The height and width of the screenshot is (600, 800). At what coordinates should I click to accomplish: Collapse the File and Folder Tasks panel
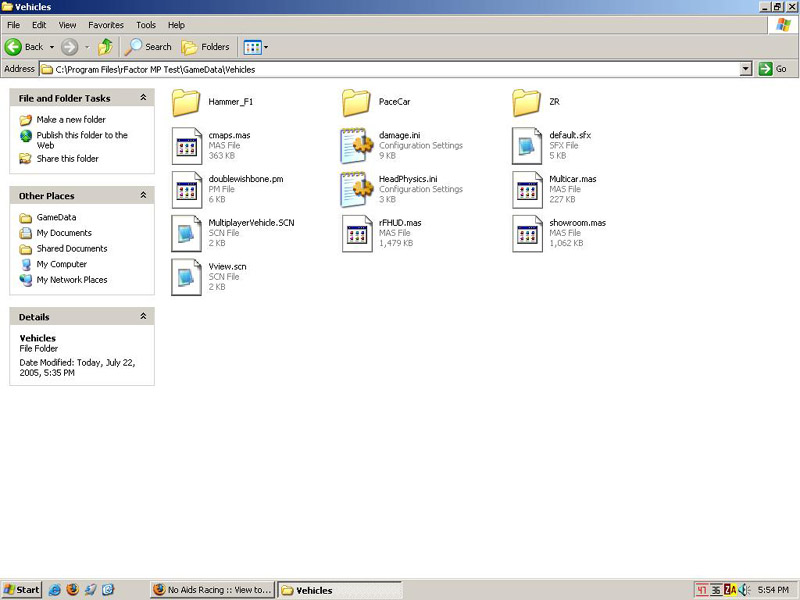tap(143, 97)
